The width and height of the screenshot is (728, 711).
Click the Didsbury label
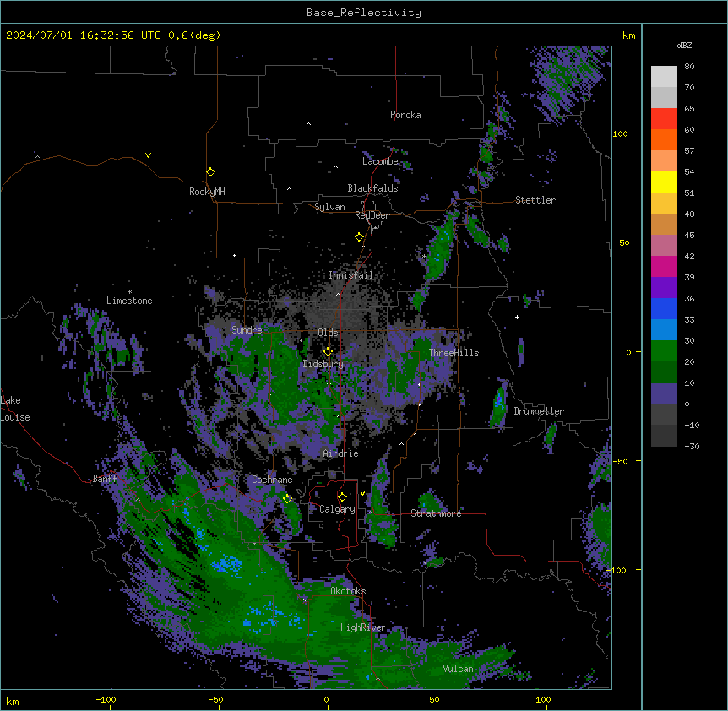323,364
